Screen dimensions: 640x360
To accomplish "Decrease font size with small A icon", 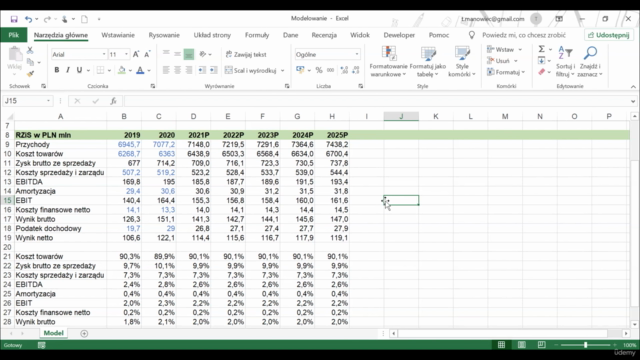I will click(147, 54).
